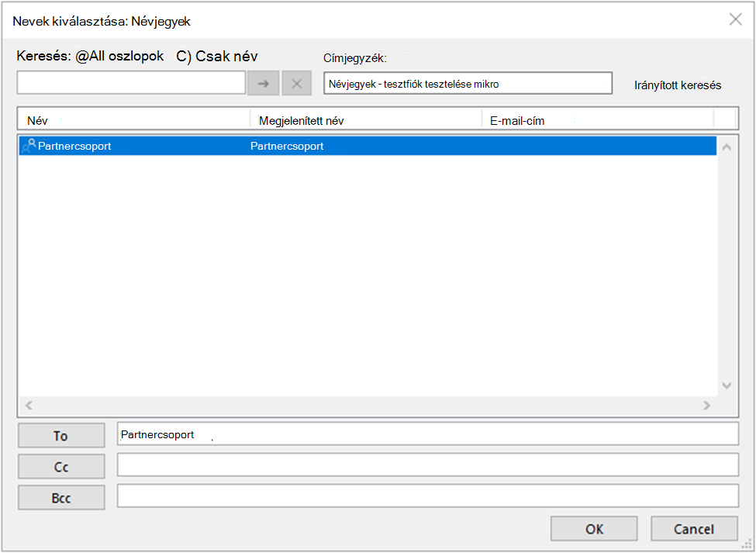Add selection with the Bcc button

[61, 497]
